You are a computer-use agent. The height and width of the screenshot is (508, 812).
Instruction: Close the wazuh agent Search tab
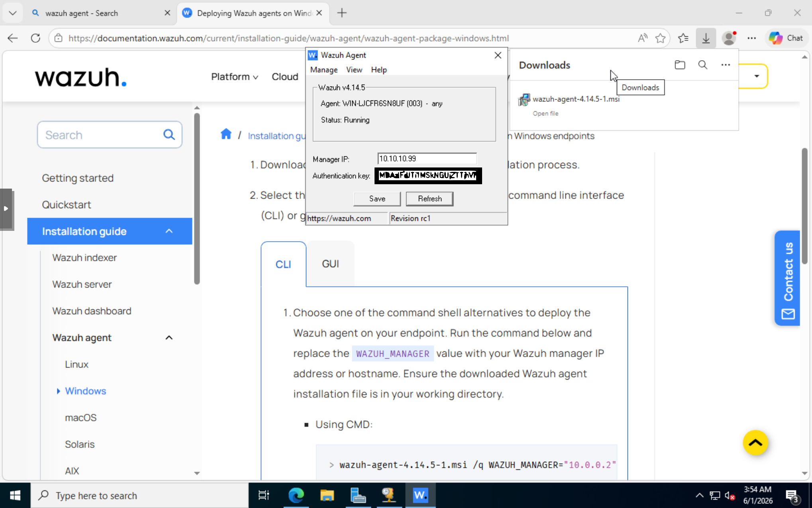click(167, 13)
